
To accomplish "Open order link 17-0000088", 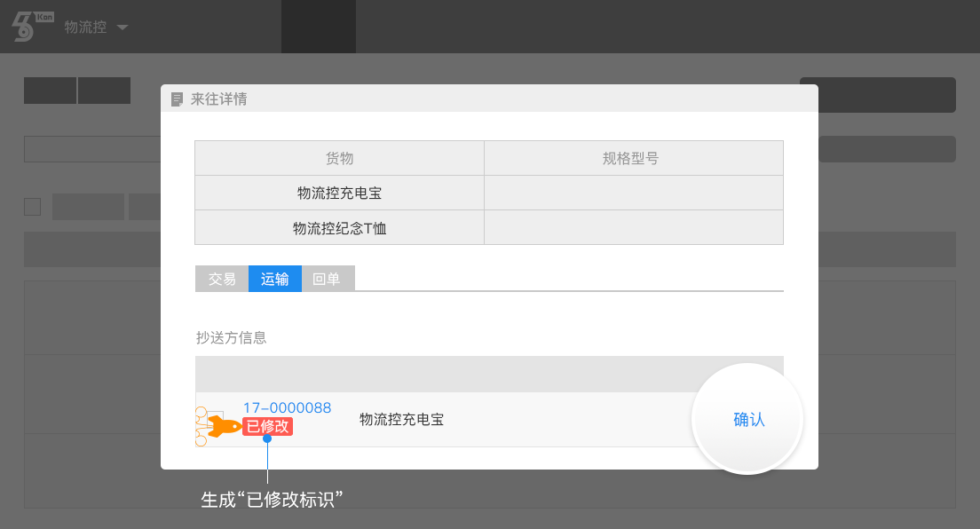I will [287, 408].
